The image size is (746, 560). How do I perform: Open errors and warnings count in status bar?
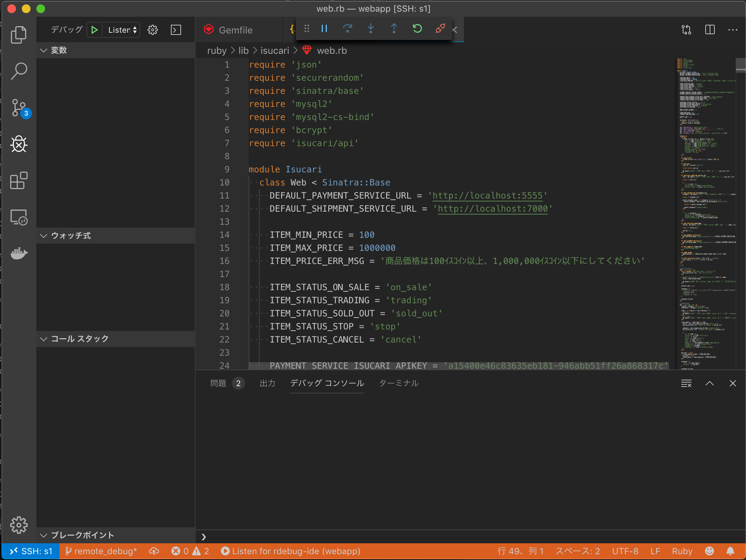[x=190, y=551]
